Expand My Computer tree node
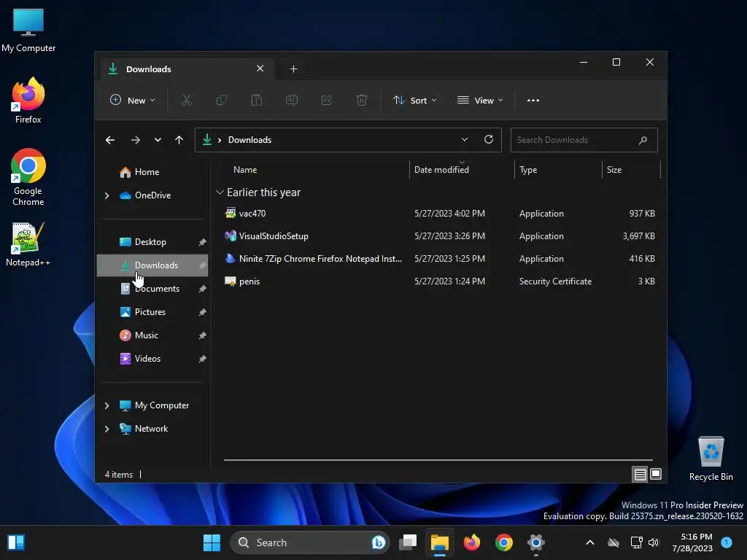 pyautogui.click(x=107, y=405)
